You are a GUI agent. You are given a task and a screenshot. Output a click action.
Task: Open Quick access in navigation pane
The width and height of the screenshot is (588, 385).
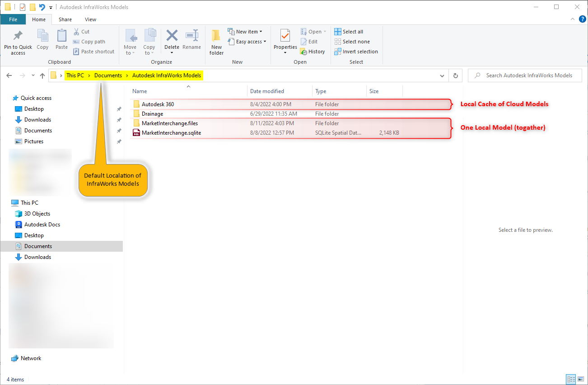pyautogui.click(x=36, y=98)
